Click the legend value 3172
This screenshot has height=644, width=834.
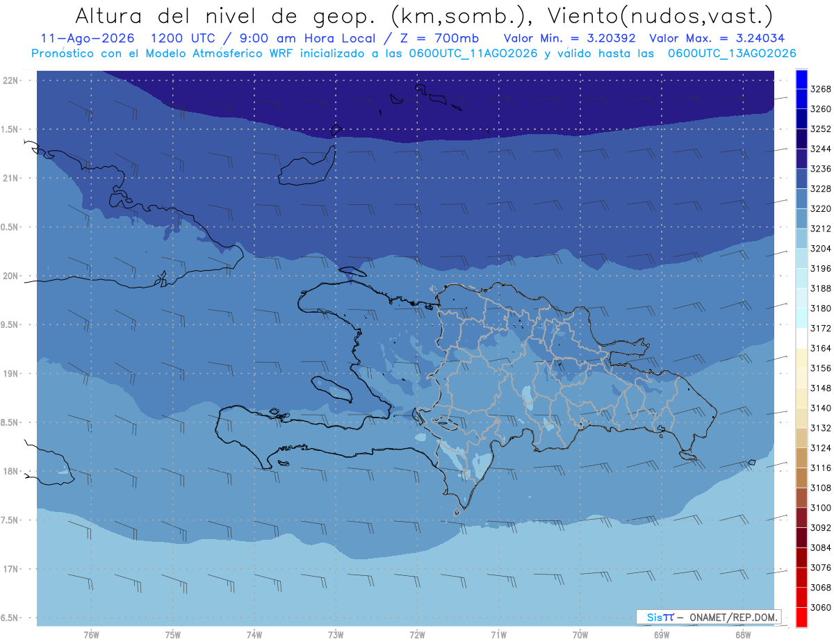pyautogui.click(x=821, y=329)
